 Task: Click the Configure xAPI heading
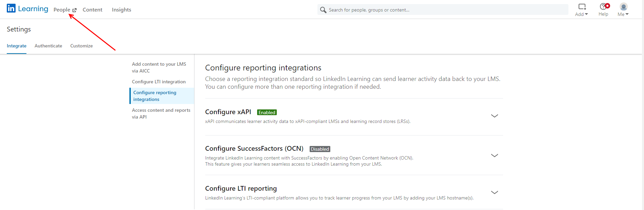coord(228,112)
